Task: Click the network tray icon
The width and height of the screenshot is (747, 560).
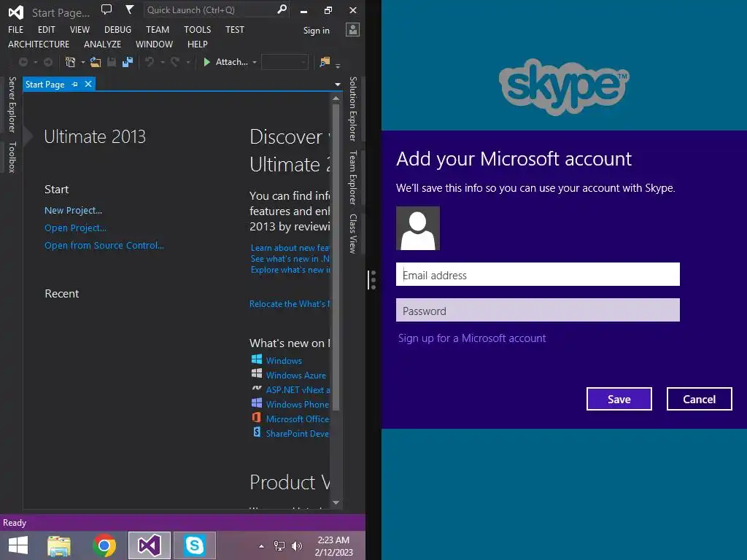Action: point(279,546)
